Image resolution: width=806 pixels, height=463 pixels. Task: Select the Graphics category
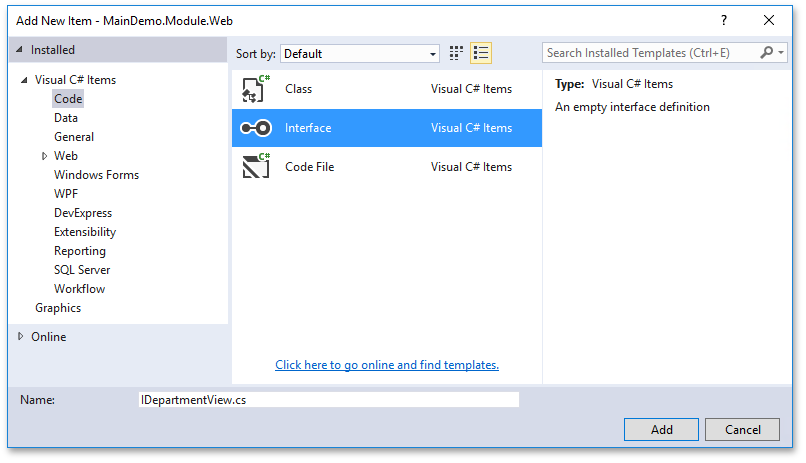[58, 308]
